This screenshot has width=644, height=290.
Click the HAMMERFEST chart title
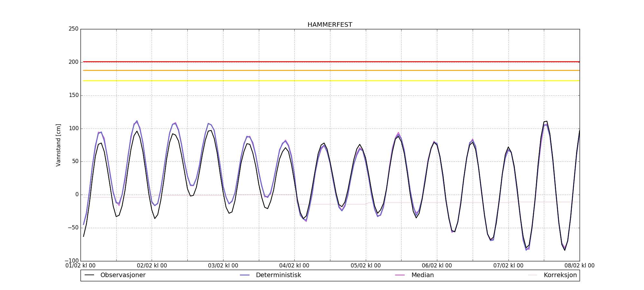[330, 25]
